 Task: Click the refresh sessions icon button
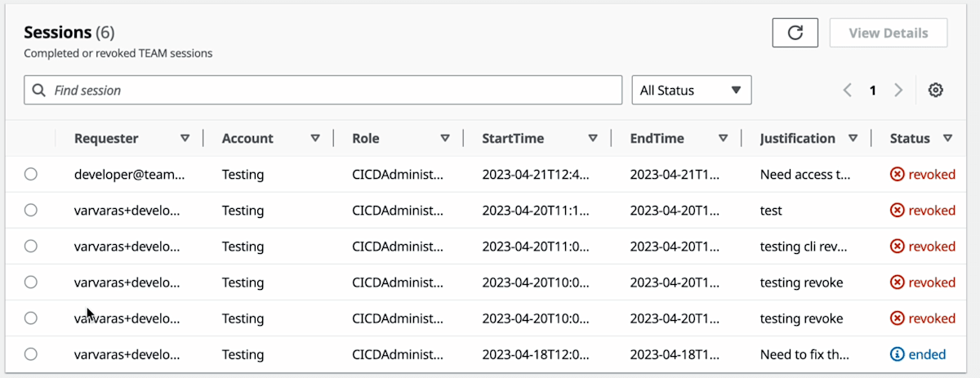[x=795, y=33]
